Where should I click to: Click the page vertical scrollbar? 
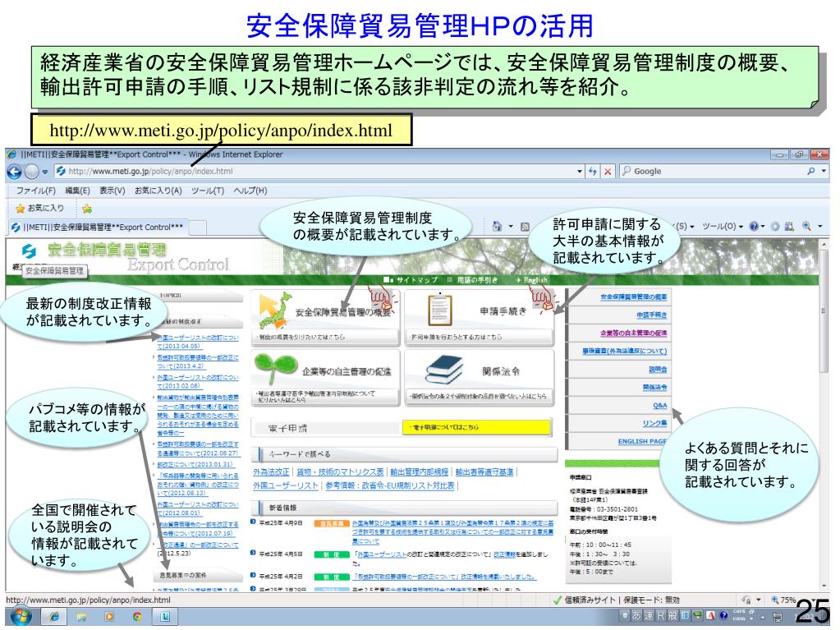[x=824, y=415]
